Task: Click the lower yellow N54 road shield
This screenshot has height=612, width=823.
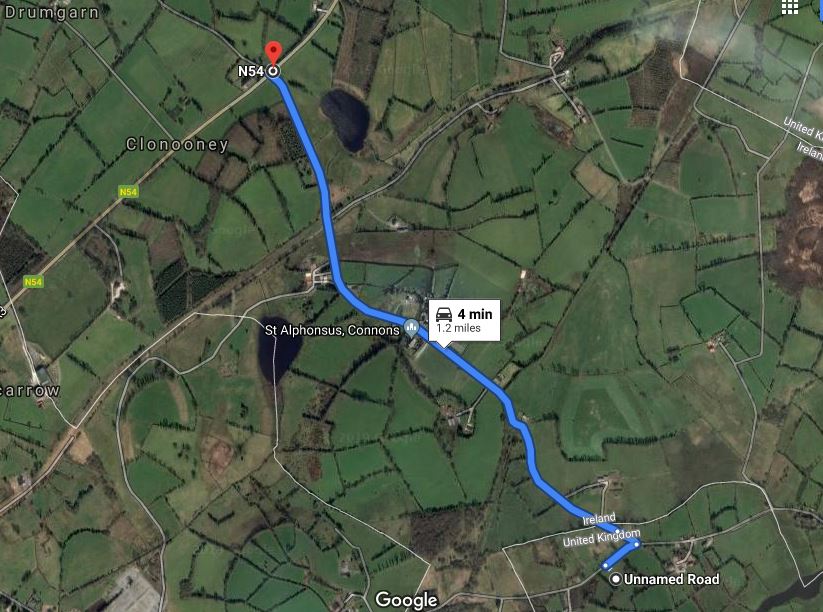Action: point(33,282)
